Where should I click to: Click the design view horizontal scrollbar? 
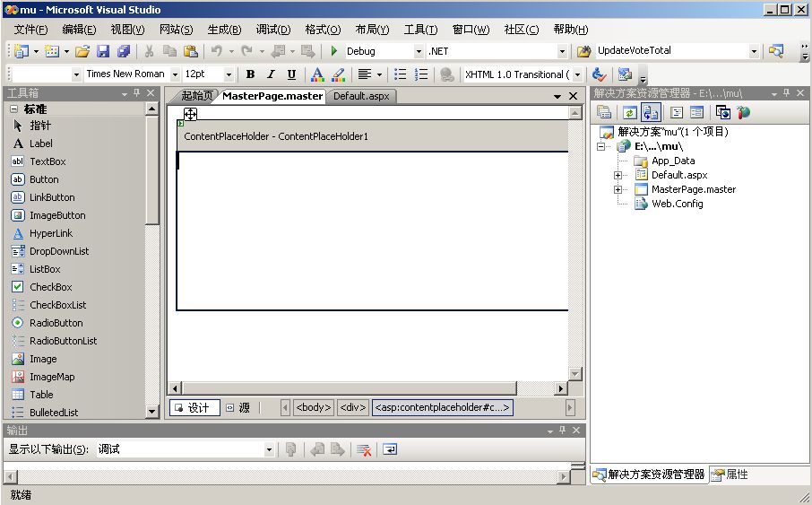350,387
